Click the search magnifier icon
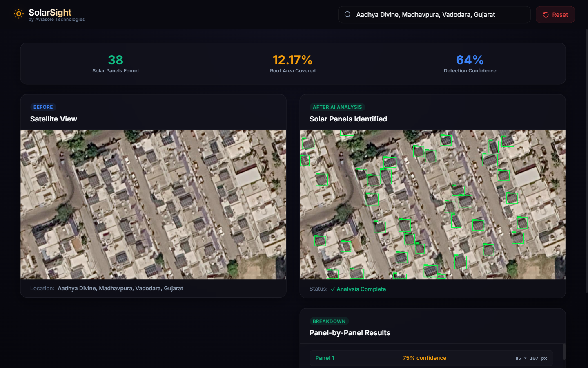This screenshot has height=368, width=588. tap(347, 14)
